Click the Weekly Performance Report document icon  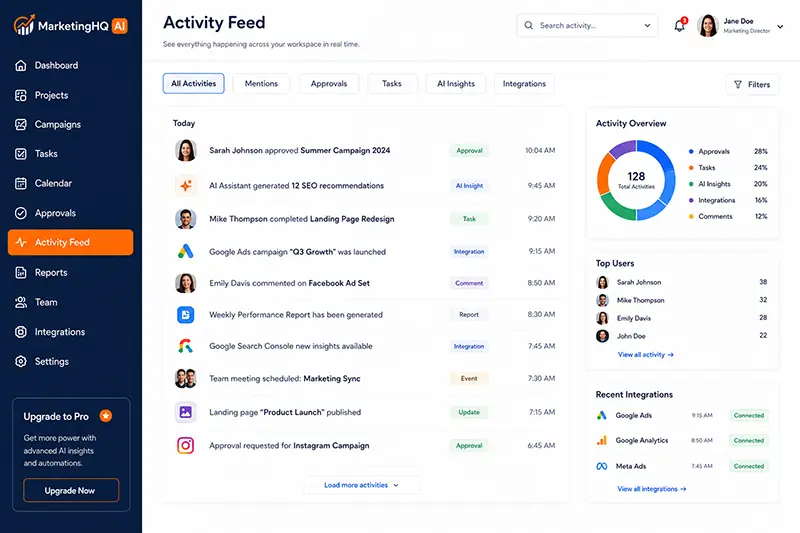(x=186, y=315)
